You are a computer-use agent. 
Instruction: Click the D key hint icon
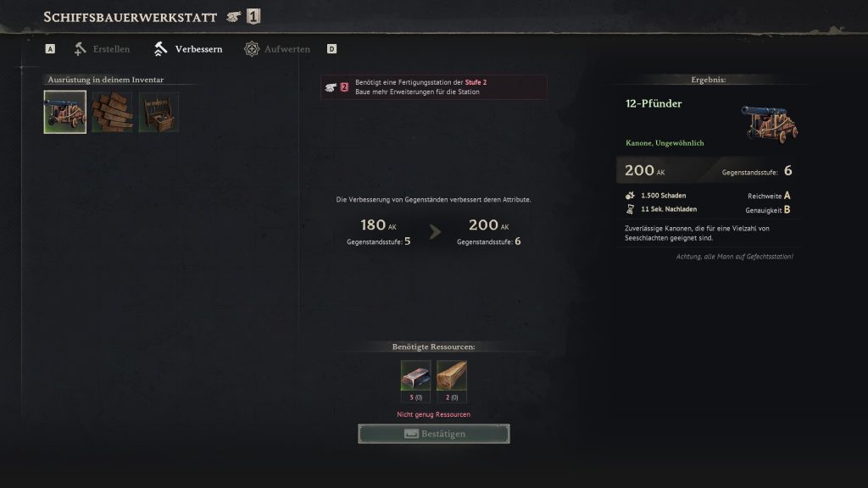331,49
